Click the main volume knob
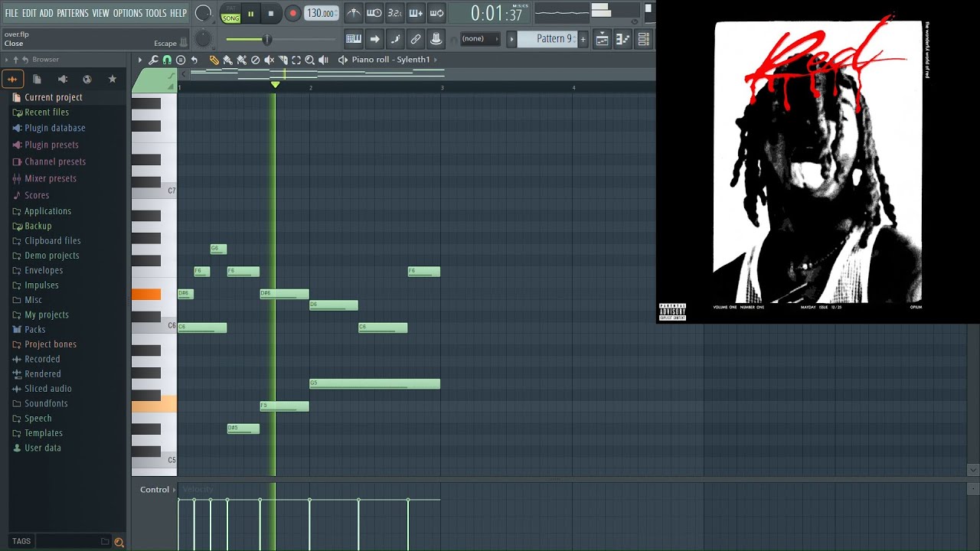The height and width of the screenshot is (551, 980). (x=203, y=13)
